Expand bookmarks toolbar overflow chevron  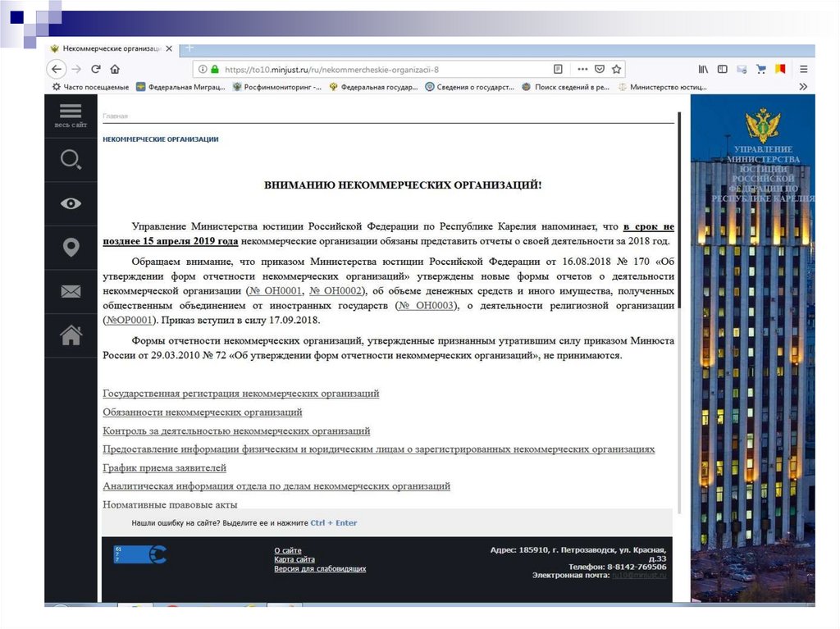[x=803, y=86]
